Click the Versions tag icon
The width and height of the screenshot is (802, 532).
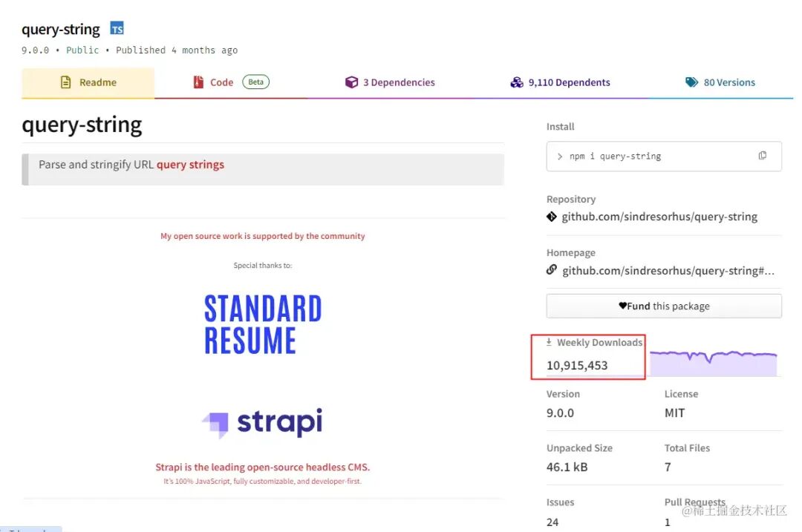[x=691, y=82]
